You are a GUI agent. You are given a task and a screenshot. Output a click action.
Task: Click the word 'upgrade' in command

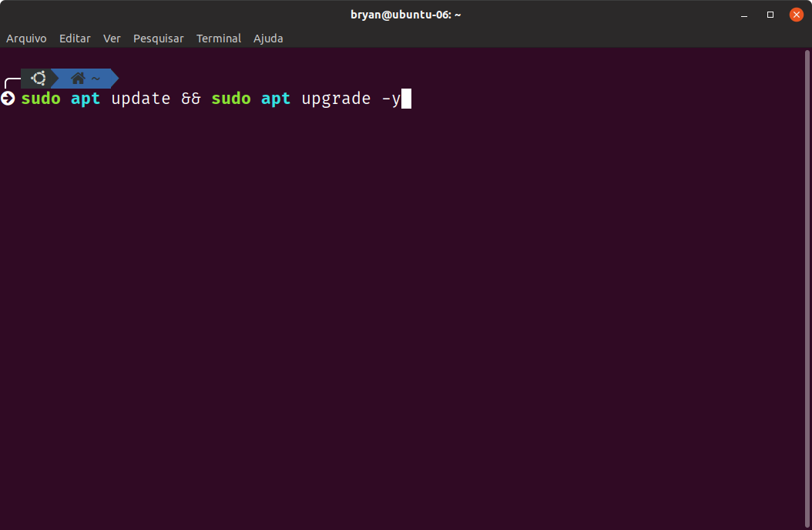pyautogui.click(x=336, y=99)
